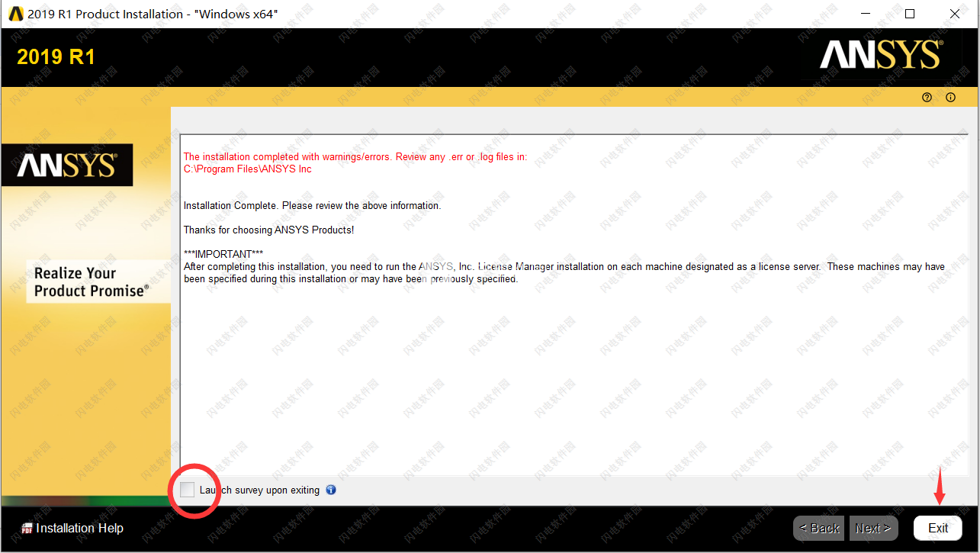Click the License Manager instruction paragraph

[564, 273]
